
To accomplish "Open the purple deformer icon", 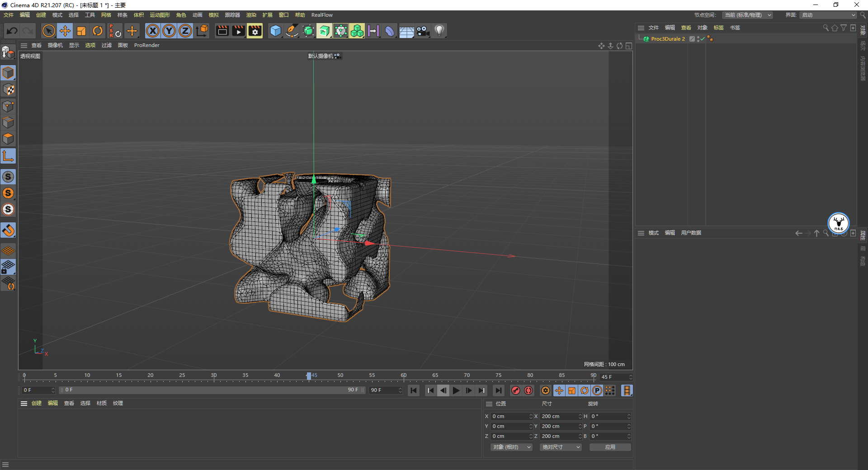I will pos(390,31).
